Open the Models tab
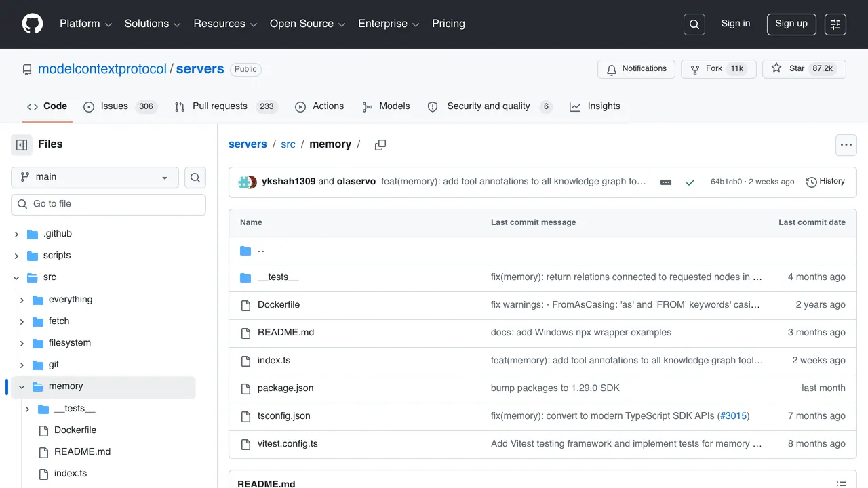The width and height of the screenshot is (868, 488). click(x=386, y=106)
